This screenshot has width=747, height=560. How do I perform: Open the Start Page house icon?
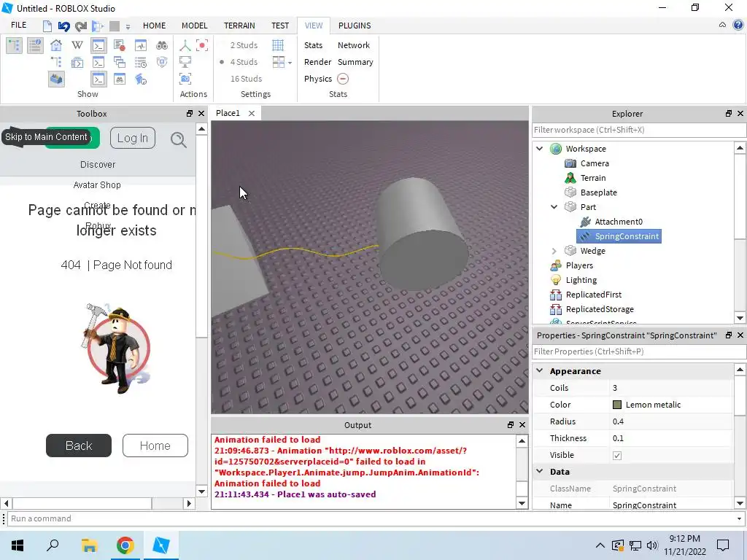(56, 45)
